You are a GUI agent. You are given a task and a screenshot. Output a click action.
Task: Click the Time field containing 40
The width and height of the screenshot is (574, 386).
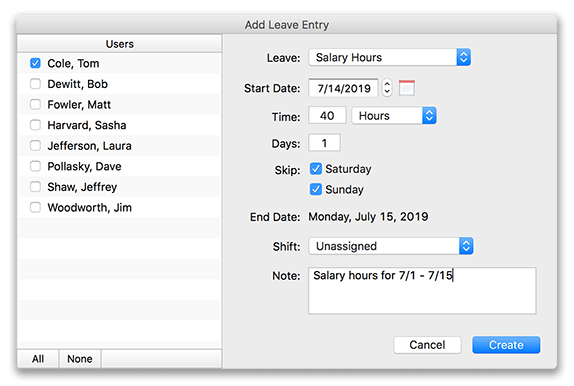coord(327,116)
